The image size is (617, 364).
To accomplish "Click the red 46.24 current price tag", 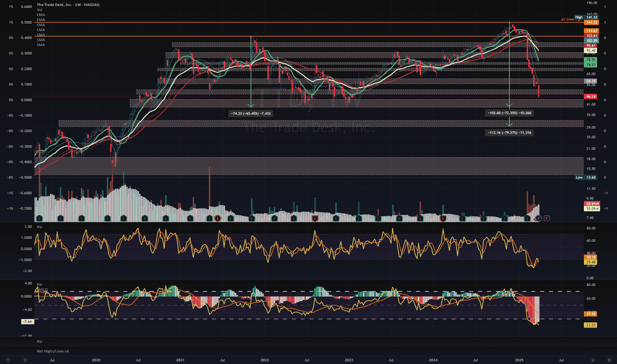I will 591,97.
